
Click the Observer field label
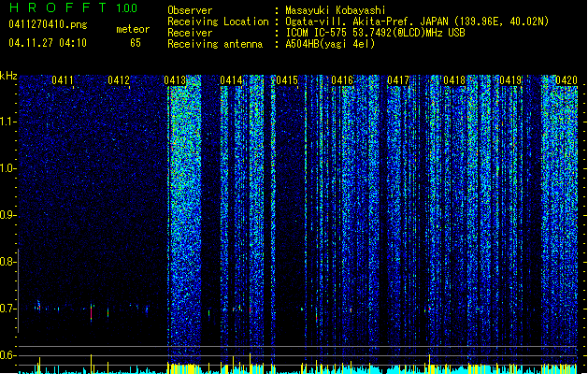tap(190, 10)
